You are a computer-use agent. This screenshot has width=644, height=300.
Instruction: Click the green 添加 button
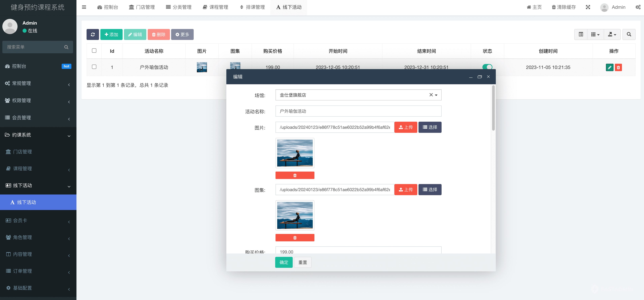[111, 35]
